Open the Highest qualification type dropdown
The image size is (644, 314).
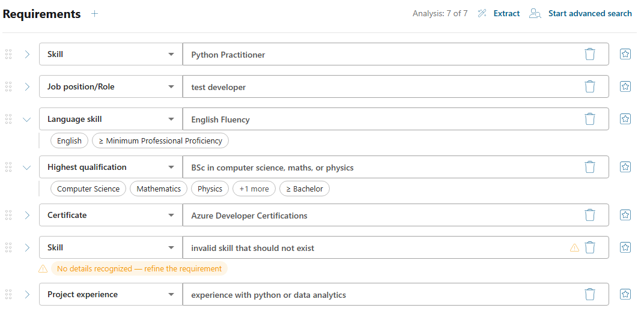pyautogui.click(x=111, y=167)
